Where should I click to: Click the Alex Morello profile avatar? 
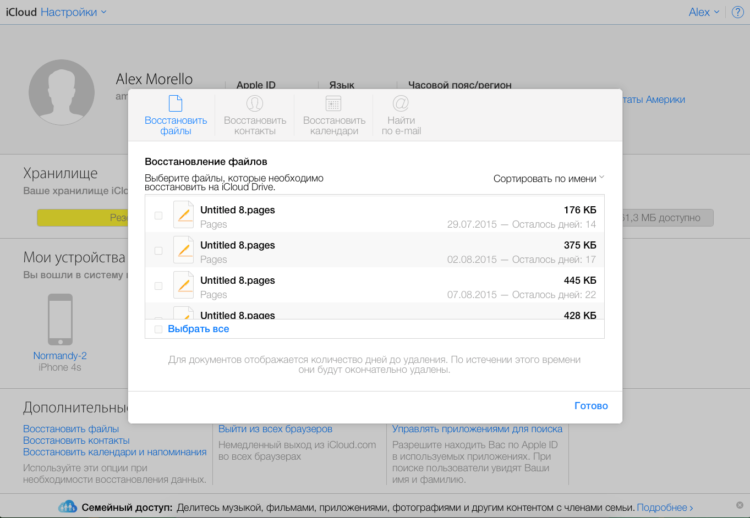(x=61, y=92)
